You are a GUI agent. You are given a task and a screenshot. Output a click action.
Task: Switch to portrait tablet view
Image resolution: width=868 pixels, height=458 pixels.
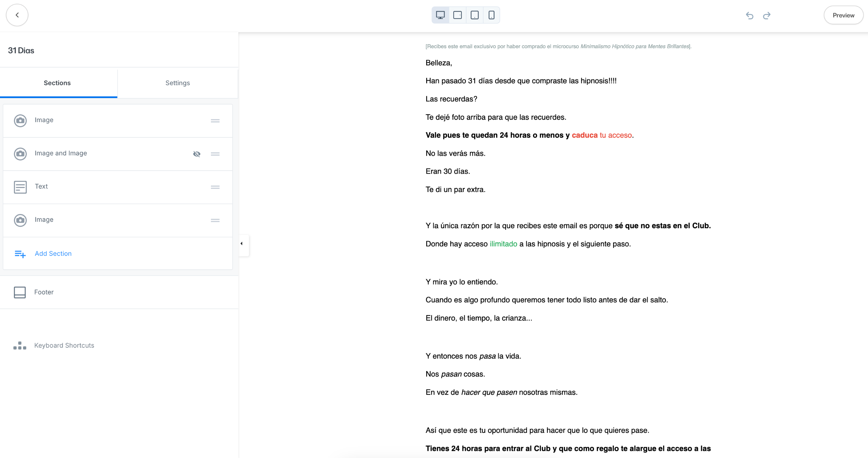474,15
